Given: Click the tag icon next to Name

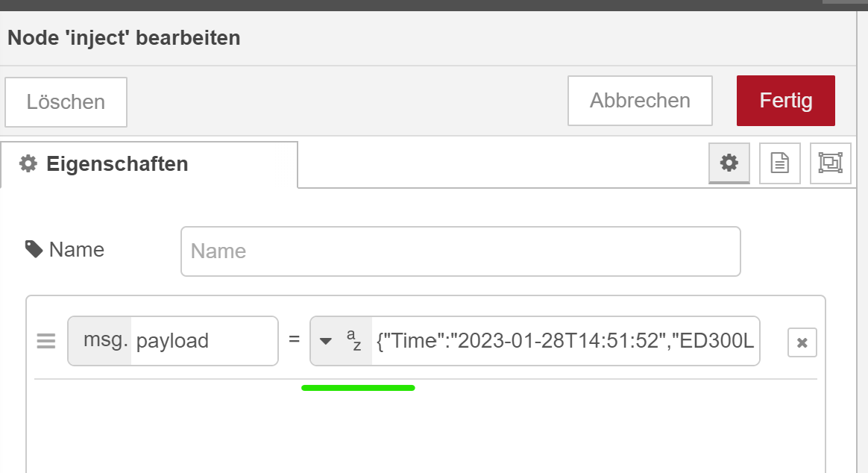Looking at the screenshot, I should pyautogui.click(x=34, y=249).
